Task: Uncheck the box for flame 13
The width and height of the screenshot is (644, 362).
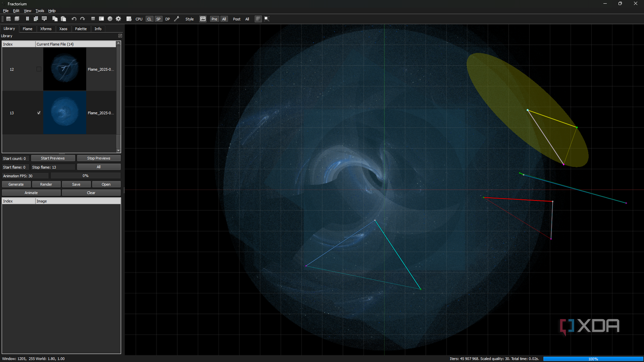Action: pos(39,113)
